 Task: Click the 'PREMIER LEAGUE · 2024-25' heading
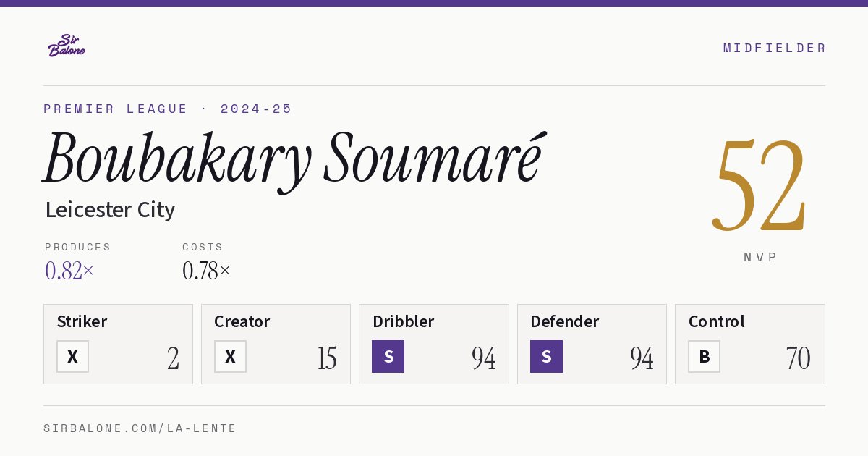tap(168, 109)
